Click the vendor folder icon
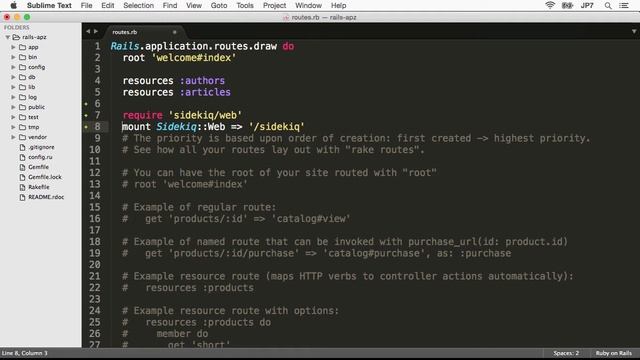 [22, 137]
